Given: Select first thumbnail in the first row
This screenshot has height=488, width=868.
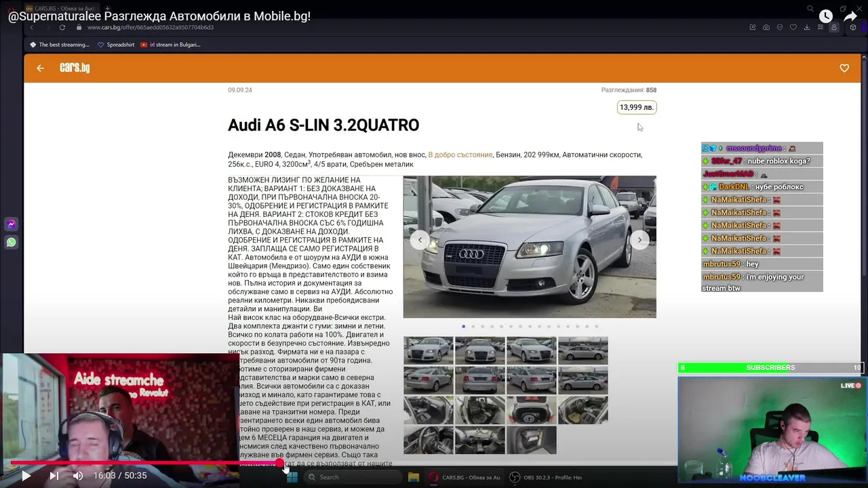Looking at the screenshot, I should (429, 350).
